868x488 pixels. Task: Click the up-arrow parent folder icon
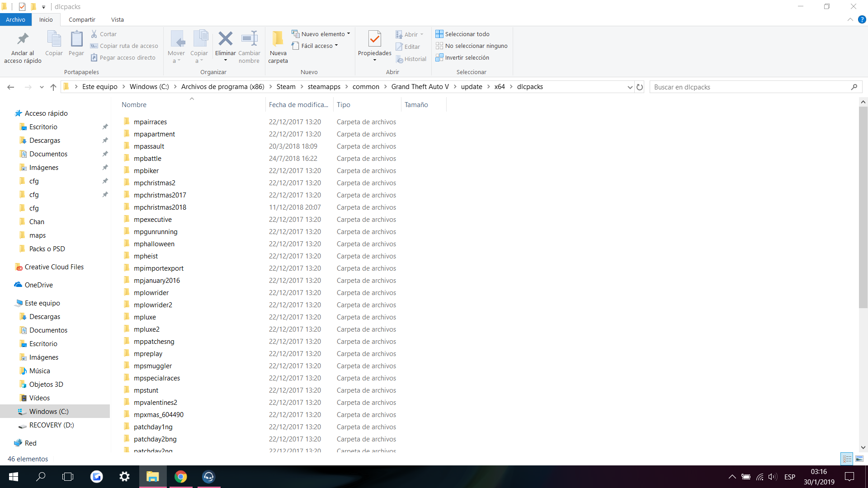click(53, 87)
